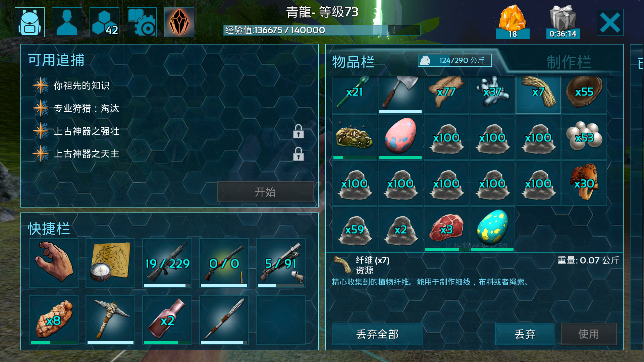Open the amber currency icon showing 18
644x362 pixels.
[x=513, y=22]
